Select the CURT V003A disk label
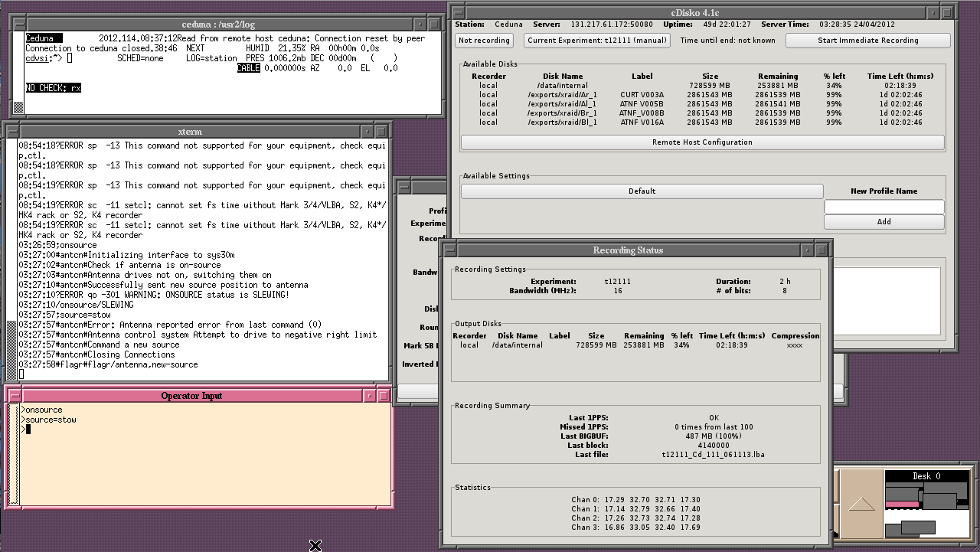 [x=642, y=95]
